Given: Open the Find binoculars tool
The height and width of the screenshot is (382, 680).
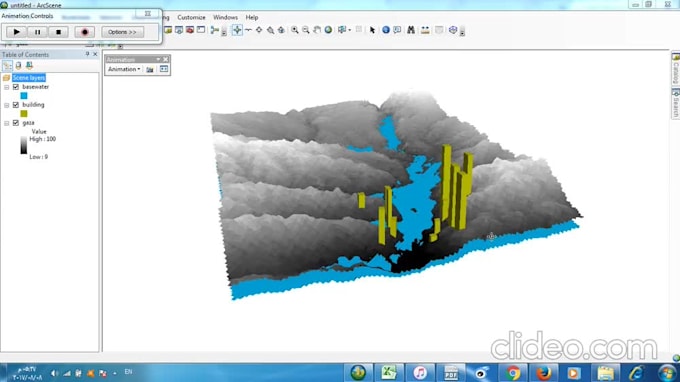Looking at the screenshot, I should [x=411, y=30].
